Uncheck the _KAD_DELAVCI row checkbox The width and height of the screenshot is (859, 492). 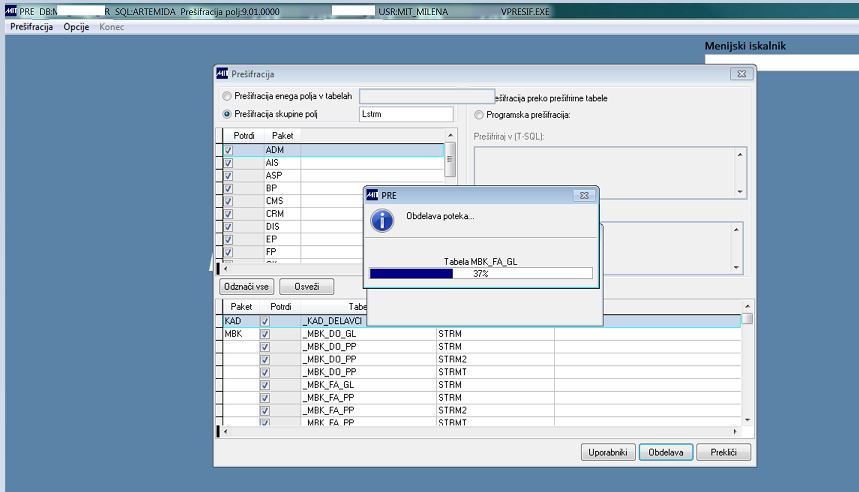point(265,321)
